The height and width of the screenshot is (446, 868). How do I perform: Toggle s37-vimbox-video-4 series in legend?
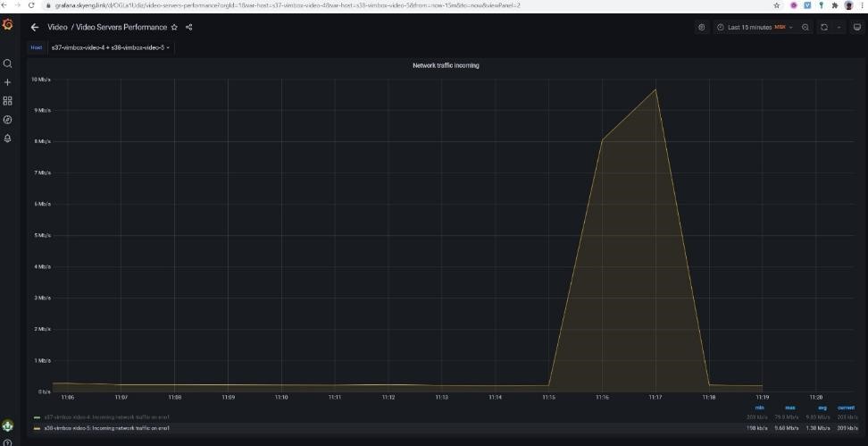click(x=107, y=417)
